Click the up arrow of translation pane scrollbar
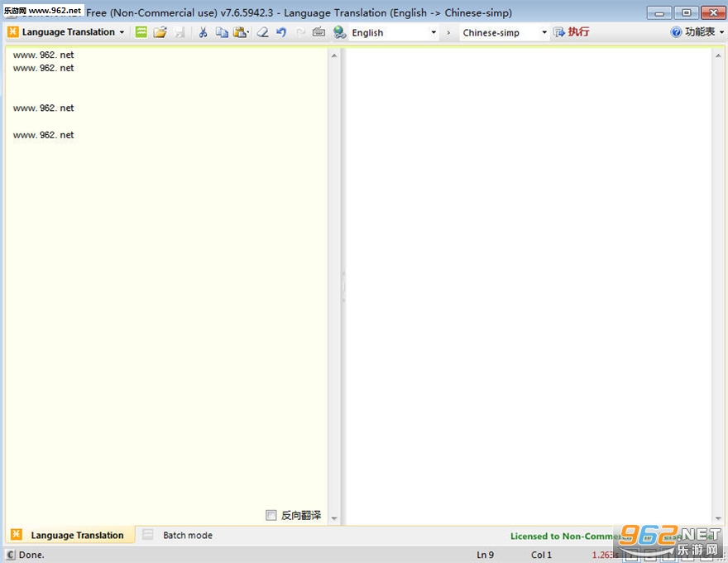Viewport: 728px width, 563px height. [718, 55]
